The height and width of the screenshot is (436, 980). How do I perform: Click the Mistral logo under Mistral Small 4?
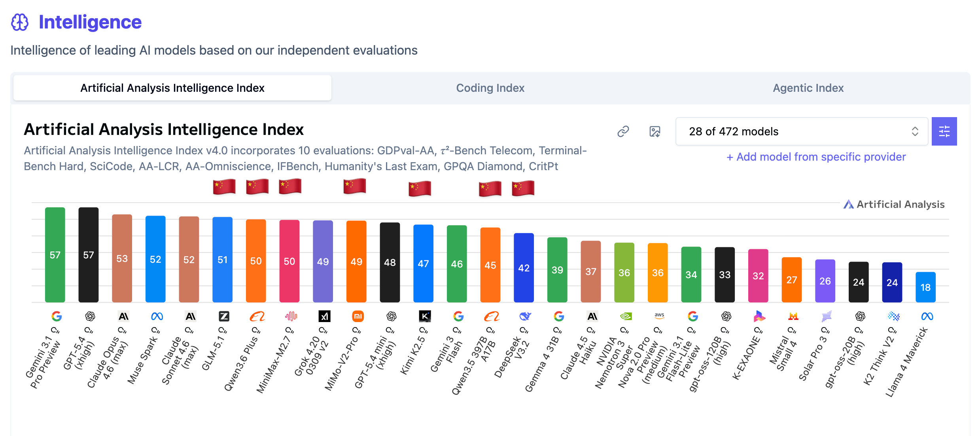point(793,316)
